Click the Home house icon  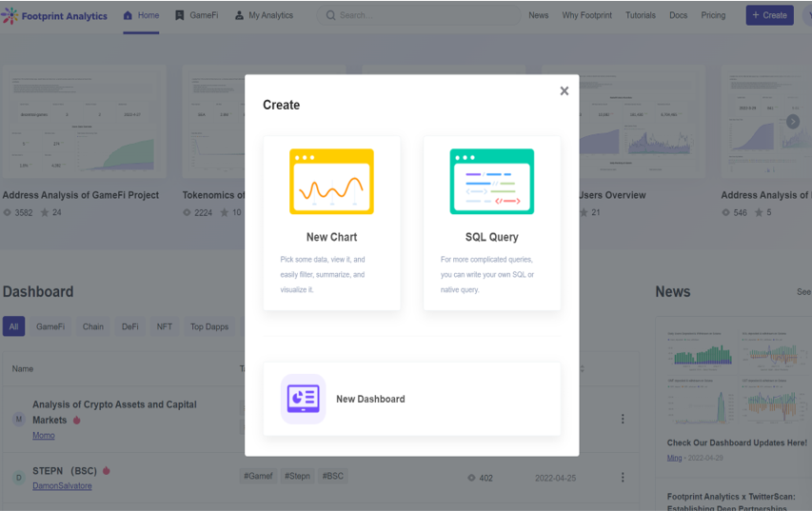click(x=128, y=15)
